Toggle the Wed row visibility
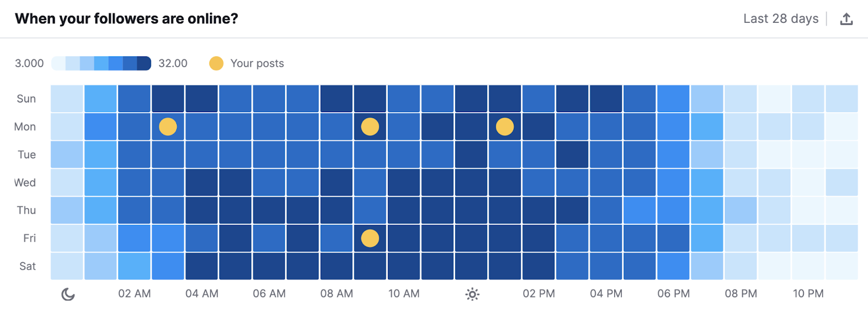This screenshot has height=316, width=868. [25, 182]
